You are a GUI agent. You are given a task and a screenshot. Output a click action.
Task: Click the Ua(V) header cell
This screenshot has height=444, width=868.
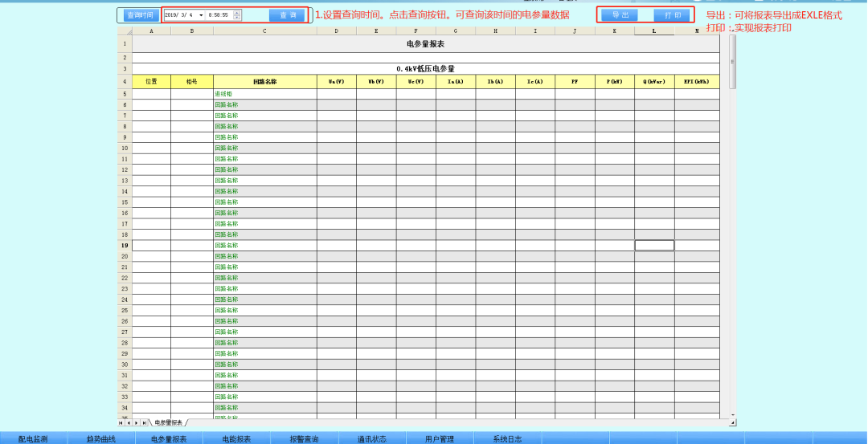[x=337, y=82]
